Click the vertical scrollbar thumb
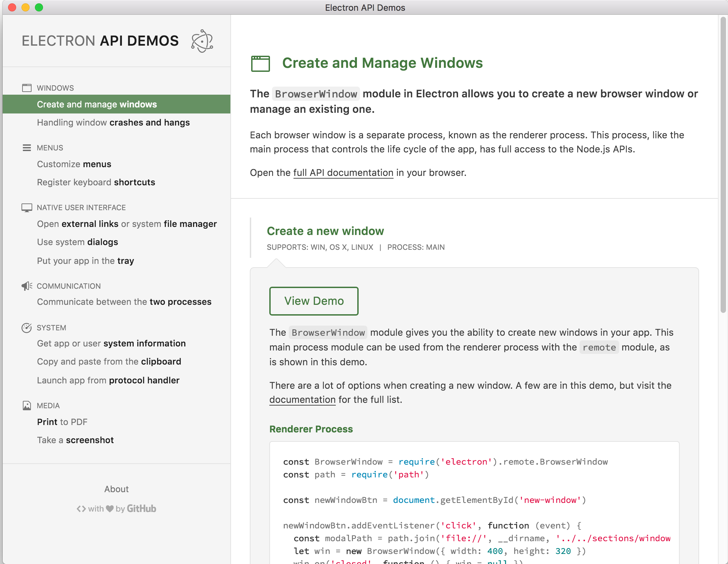Viewport: 728px width, 564px height. click(x=723, y=164)
